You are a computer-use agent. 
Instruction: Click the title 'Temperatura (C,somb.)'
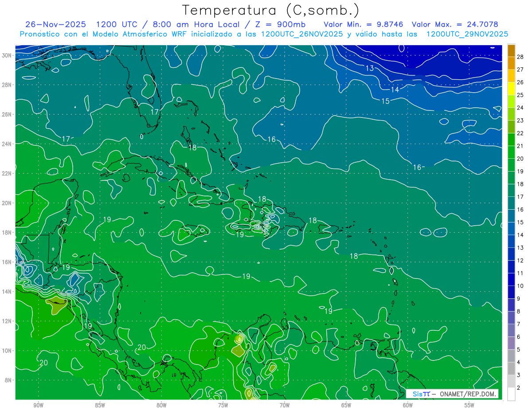[x=271, y=11]
